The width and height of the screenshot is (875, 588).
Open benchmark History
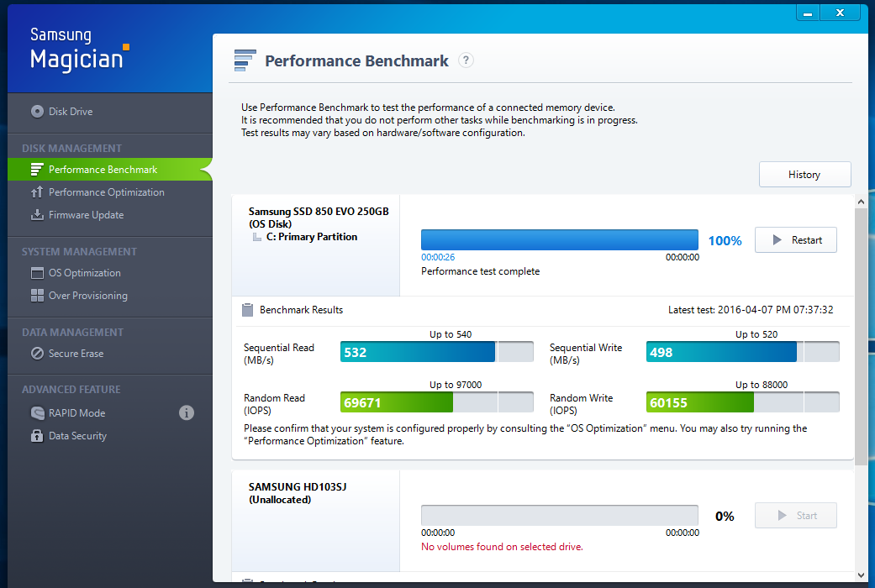click(x=804, y=175)
